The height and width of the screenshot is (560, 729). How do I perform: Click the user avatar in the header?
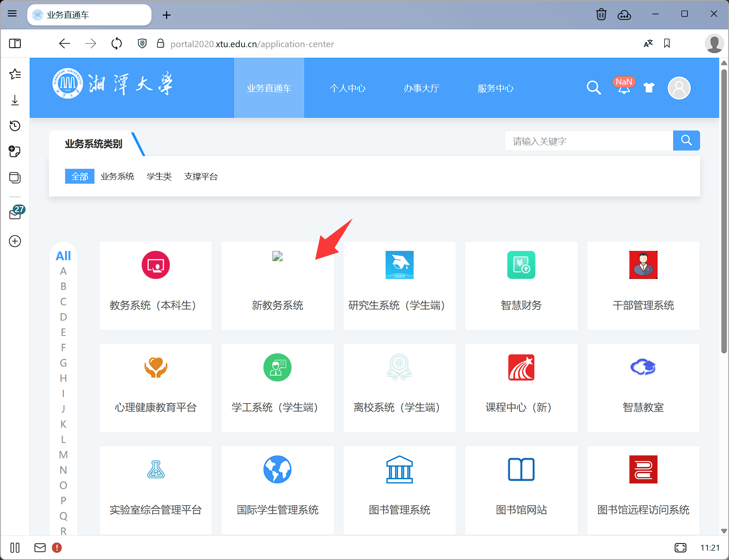click(679, 88)
